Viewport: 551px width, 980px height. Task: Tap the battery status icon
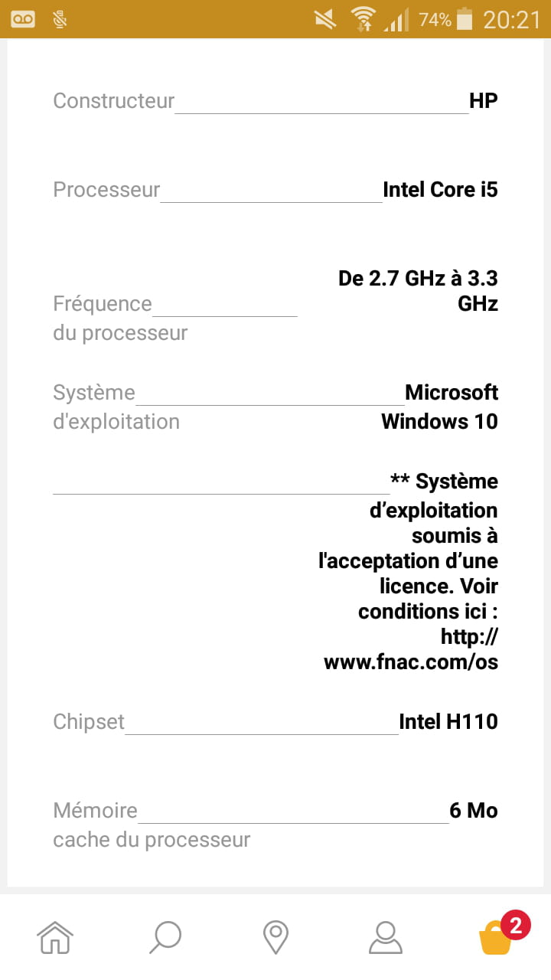[x=464, y=19]
